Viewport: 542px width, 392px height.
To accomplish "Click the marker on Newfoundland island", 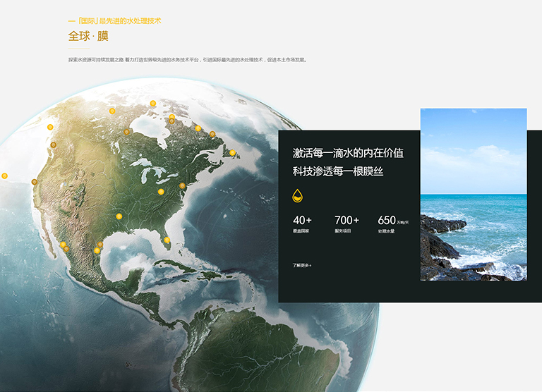I will point(232,152).
